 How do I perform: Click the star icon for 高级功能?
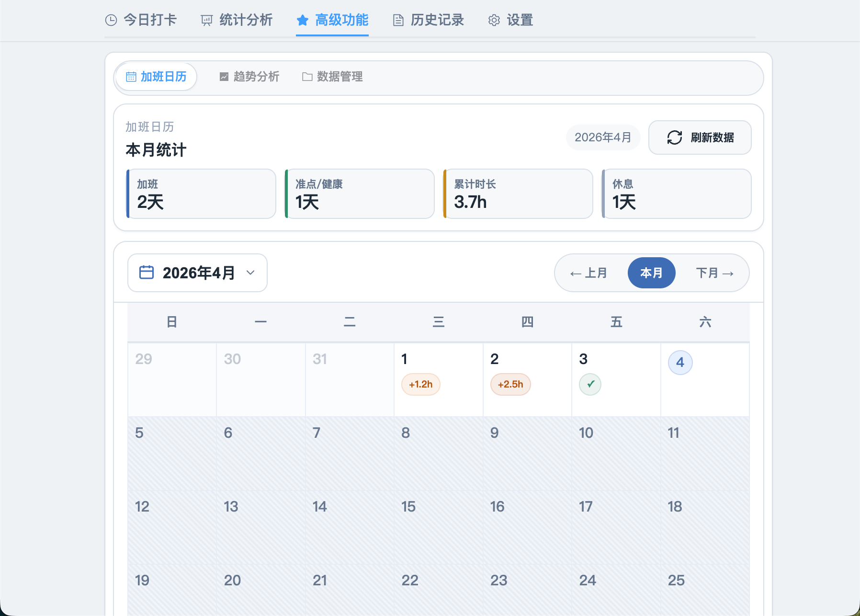point(302,20)
